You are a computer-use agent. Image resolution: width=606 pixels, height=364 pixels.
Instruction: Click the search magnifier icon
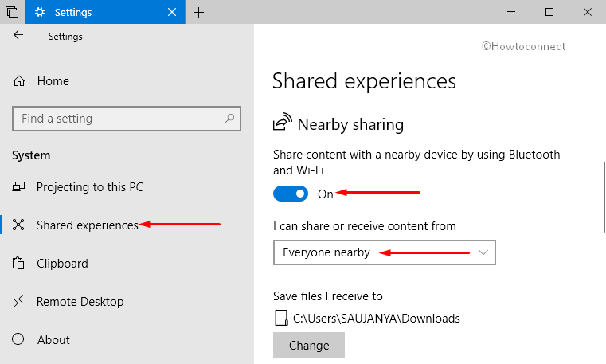click(x=229, y=119)
